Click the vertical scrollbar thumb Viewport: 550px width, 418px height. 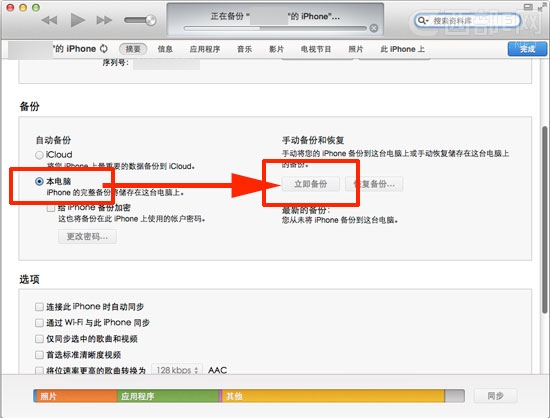click(544, 220)
